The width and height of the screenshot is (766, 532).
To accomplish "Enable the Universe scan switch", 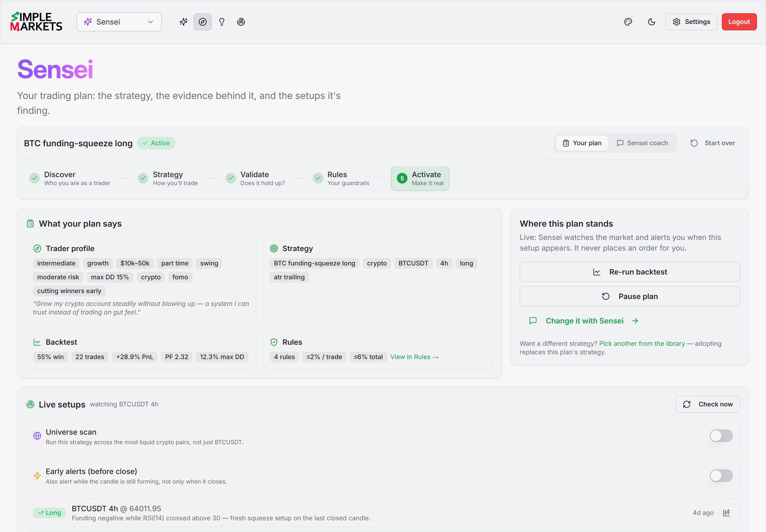I will 721,436.
